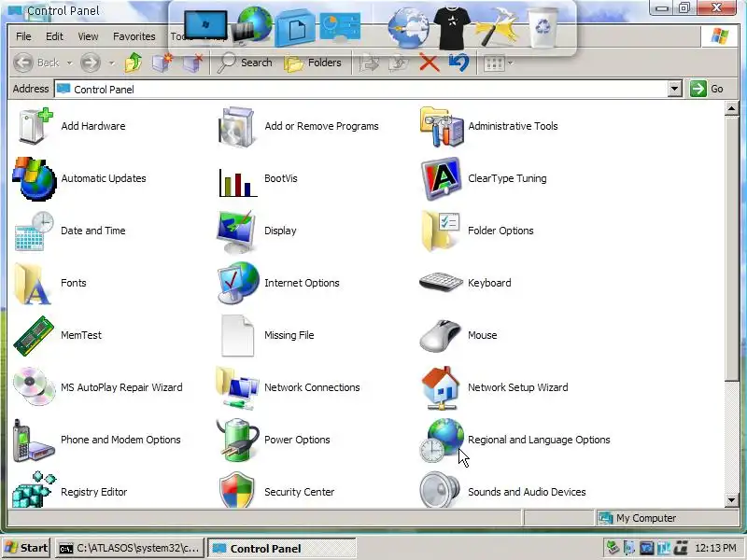The image size is (747, 560).
Task: Open the File menu
Action: 23,36
